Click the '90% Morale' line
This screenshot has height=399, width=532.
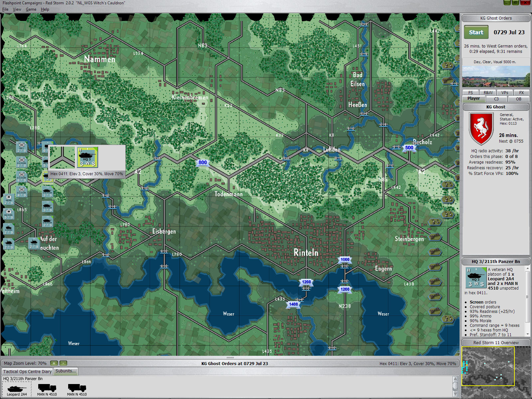[x=480, y=321]
